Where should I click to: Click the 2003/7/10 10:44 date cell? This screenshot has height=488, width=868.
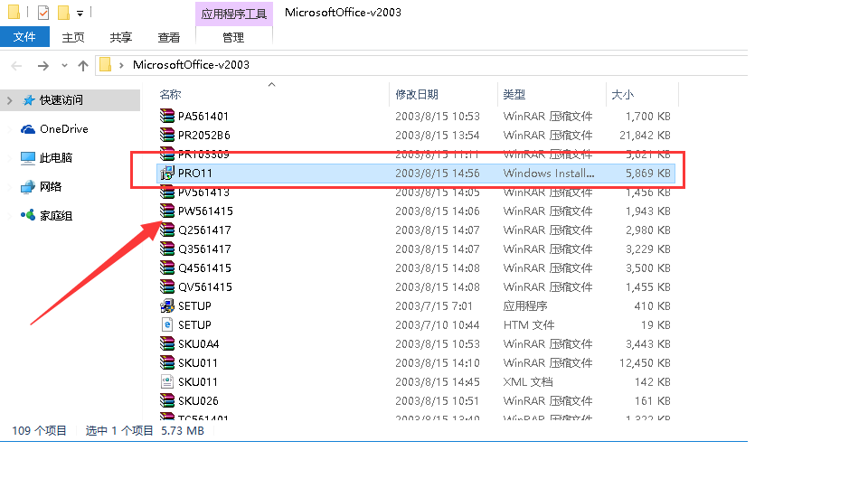click(438, 324)
